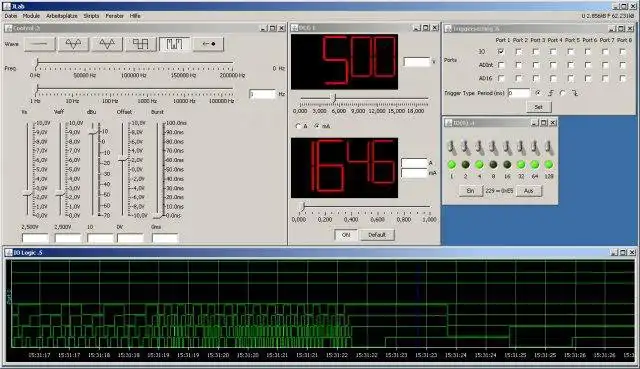
Task: Select the A unit radio button
Action: coord(298,127)
